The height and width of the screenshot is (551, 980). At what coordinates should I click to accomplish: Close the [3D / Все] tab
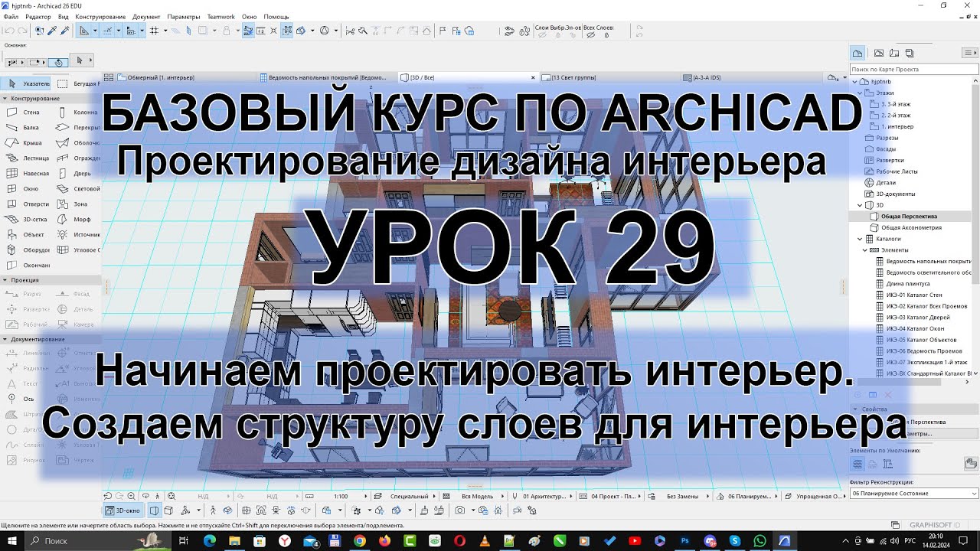[x=533, y=77]
